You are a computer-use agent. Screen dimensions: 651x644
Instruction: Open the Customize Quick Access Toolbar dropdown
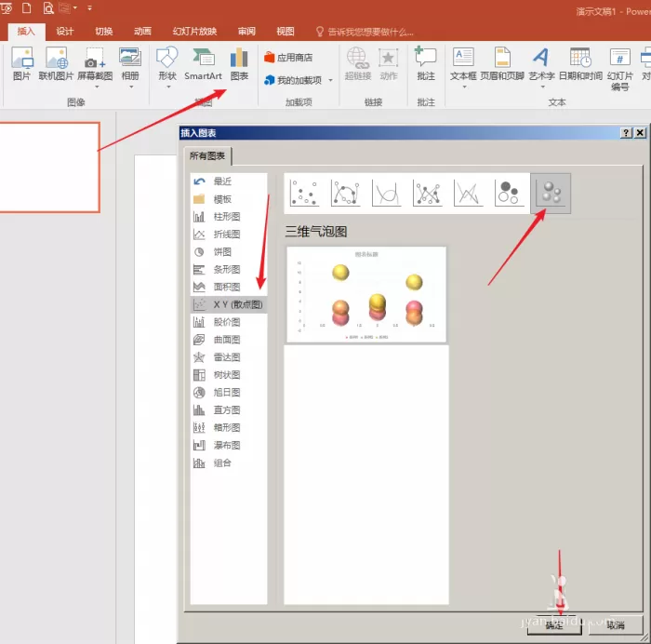click(89, 7)
